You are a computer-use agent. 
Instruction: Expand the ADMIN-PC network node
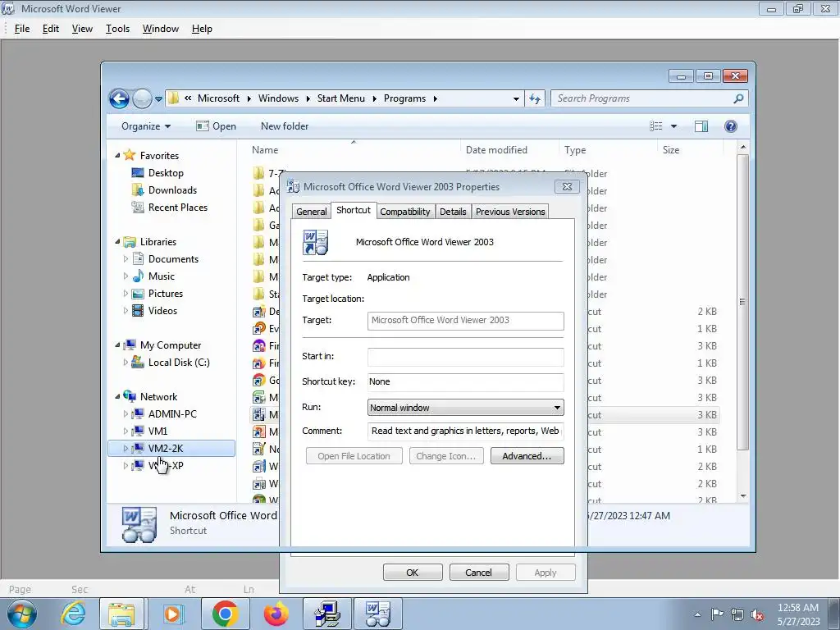pyautogui.click(x=126, y=414)
